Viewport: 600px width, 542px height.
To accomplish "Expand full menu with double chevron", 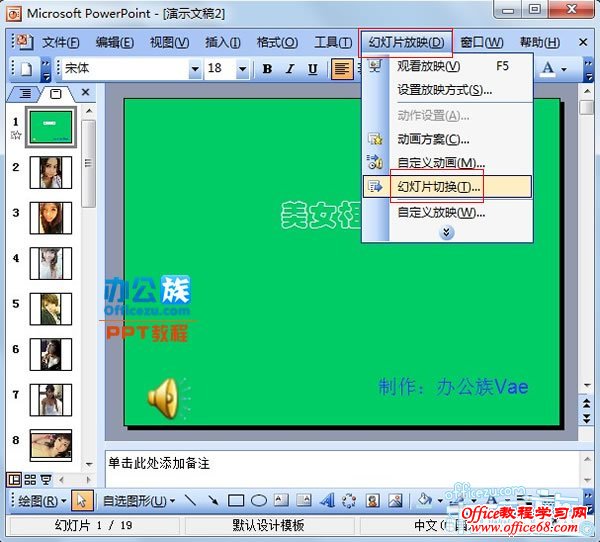I will (x=446, y=232).
